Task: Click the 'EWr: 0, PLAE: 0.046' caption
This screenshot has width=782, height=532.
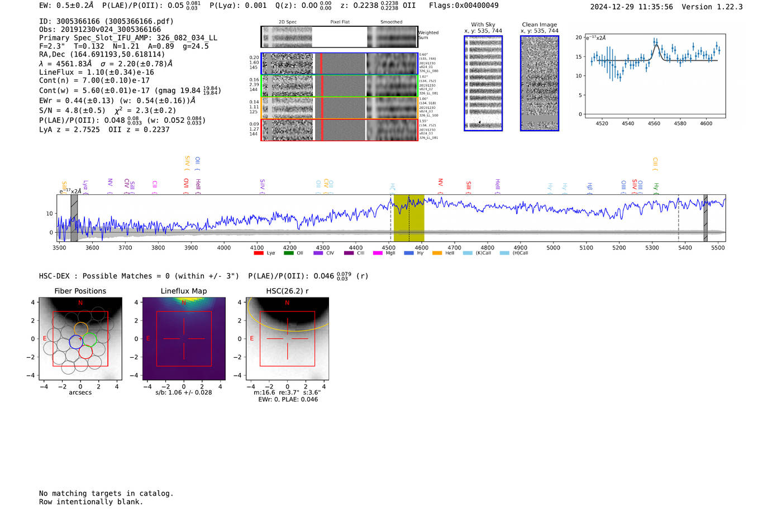Action: point(288,400)
